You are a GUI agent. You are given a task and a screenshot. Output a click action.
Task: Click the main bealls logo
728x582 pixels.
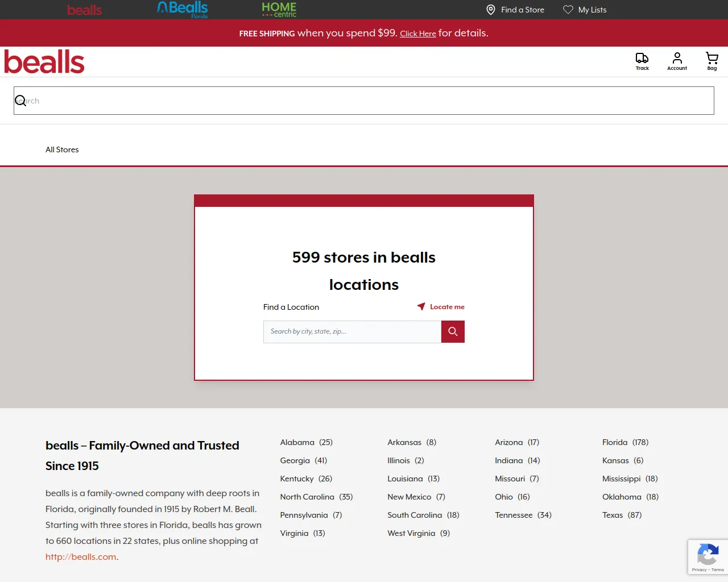tap(44, 62)
